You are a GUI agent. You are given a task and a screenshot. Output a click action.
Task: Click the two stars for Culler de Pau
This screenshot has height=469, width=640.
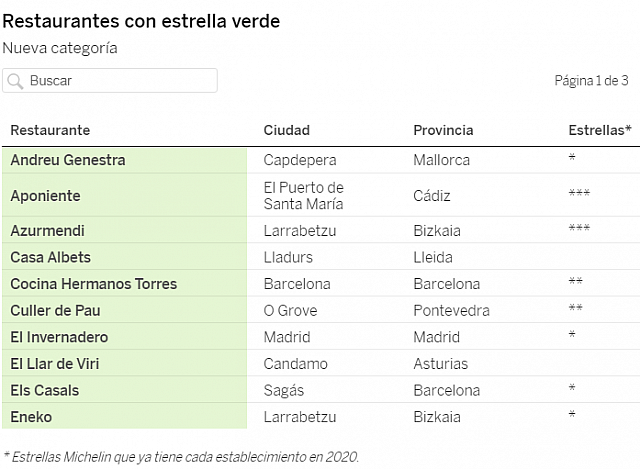pyautogui.click(x=575, y=310)
